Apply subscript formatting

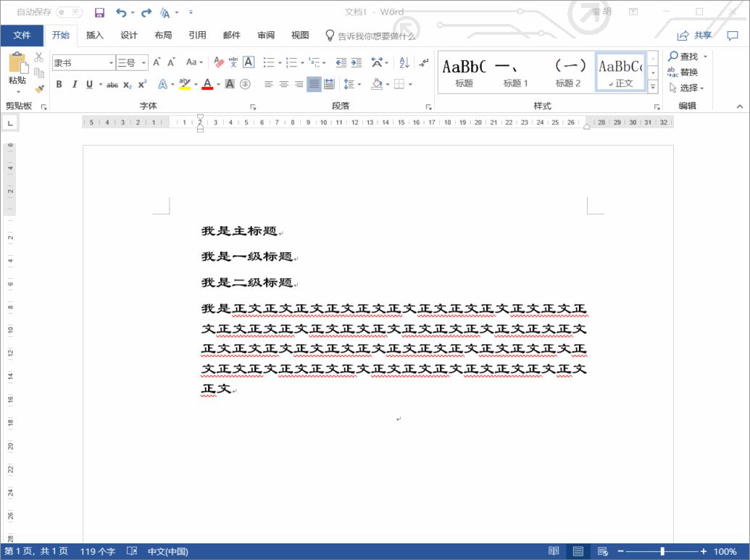(x=128, y=85)
